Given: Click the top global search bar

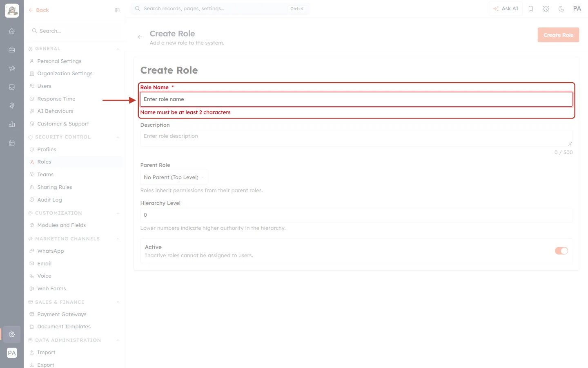Looking at the screenshot, I should tap(220, 9).
